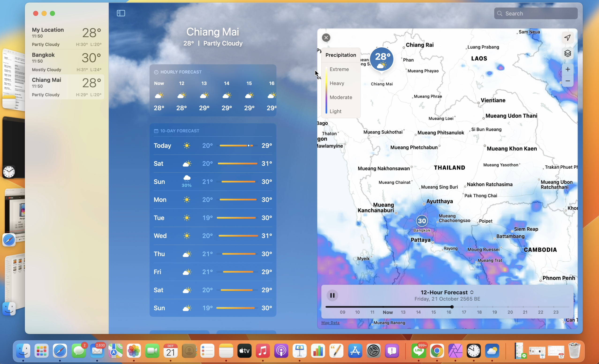
Task: Click the Bangkok 30 temperature pin on the map
Action: coord(421,221)
